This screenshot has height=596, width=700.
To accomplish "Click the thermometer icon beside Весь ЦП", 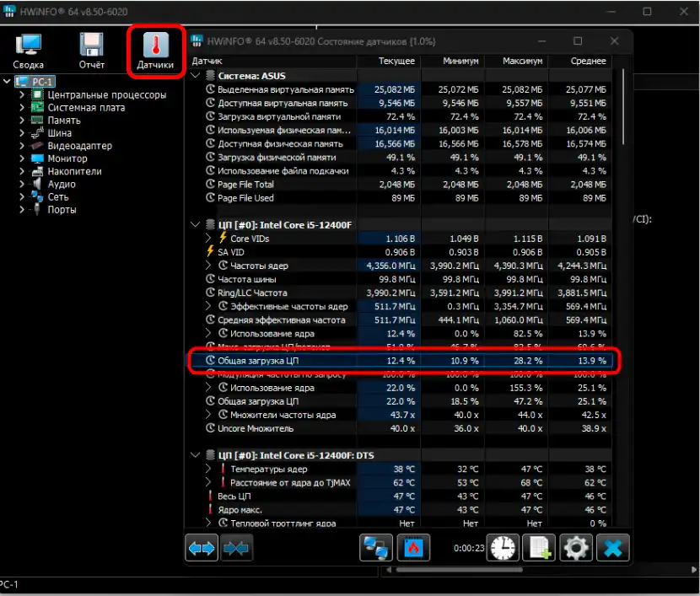I will coord(210,496).
